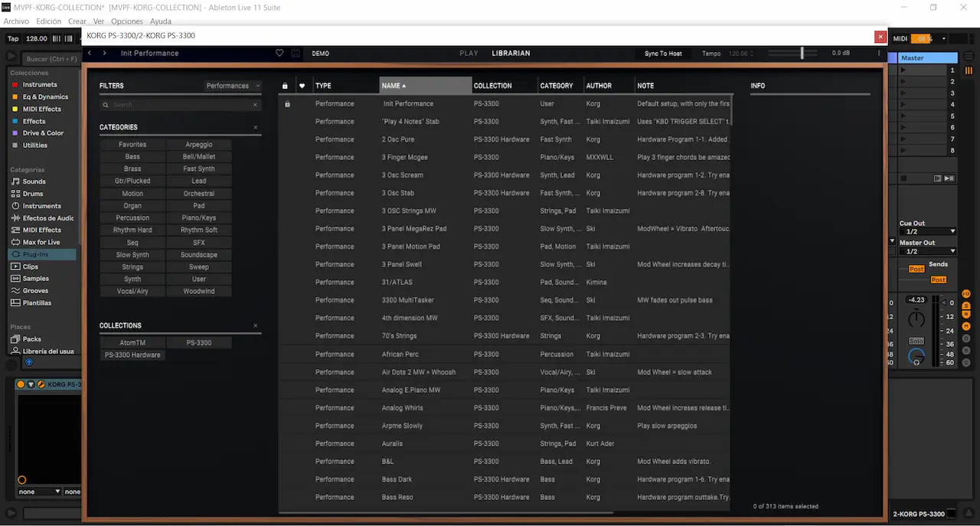This screenshot has width=980, height=526.
Task: Clear the search field with its X
Action: (255, 105)
